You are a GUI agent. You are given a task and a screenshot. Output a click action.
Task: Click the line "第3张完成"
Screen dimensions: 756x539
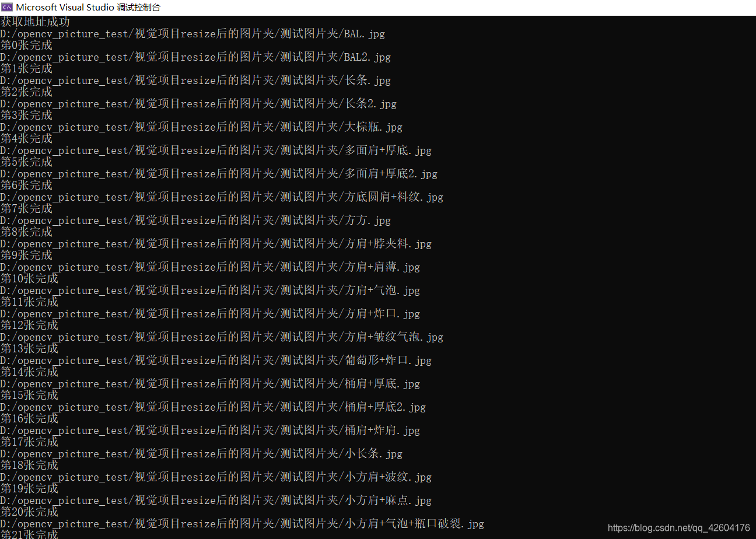pos(26,116)
